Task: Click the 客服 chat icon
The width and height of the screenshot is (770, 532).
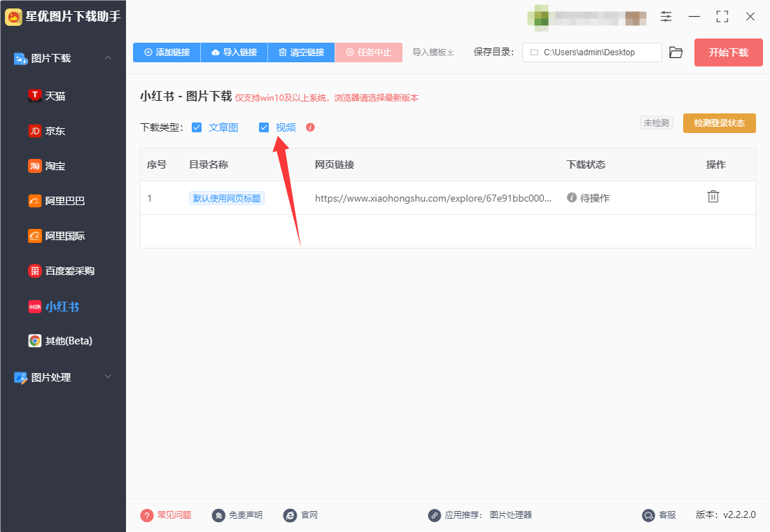Action: point(649,515)
